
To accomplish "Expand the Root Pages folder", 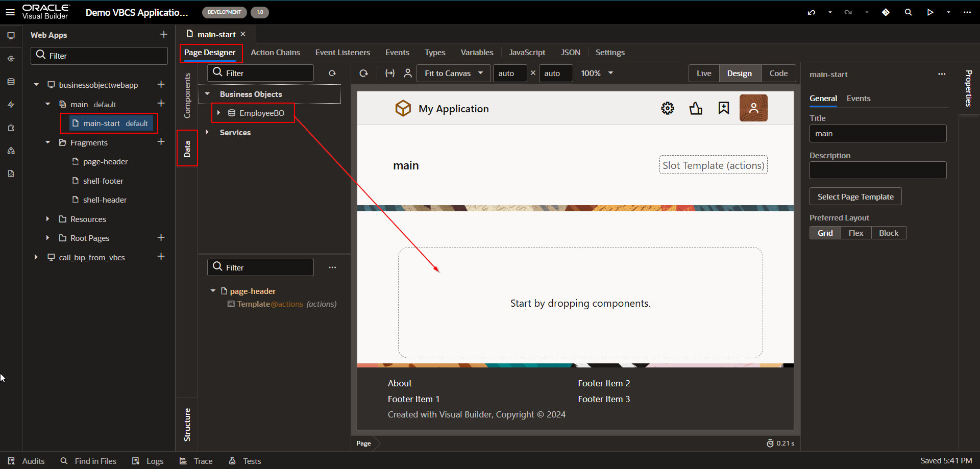I will [47, 238].
